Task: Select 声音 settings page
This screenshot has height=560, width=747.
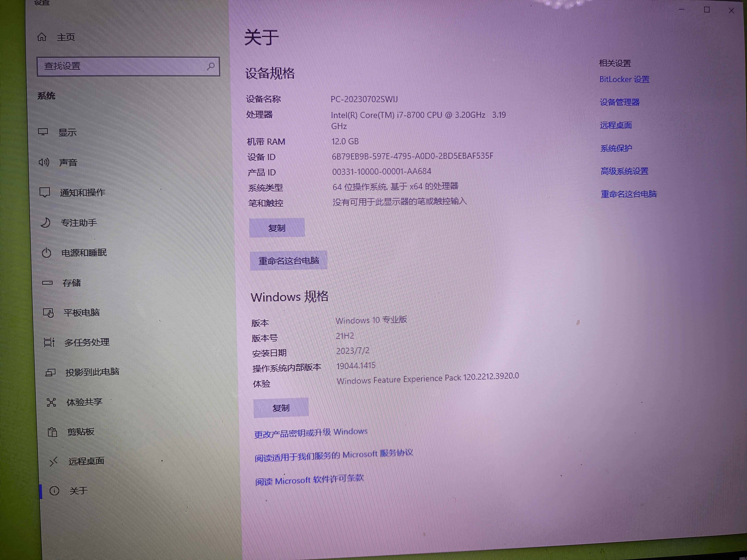Action: pyautogui.click(x=68, y=163)
